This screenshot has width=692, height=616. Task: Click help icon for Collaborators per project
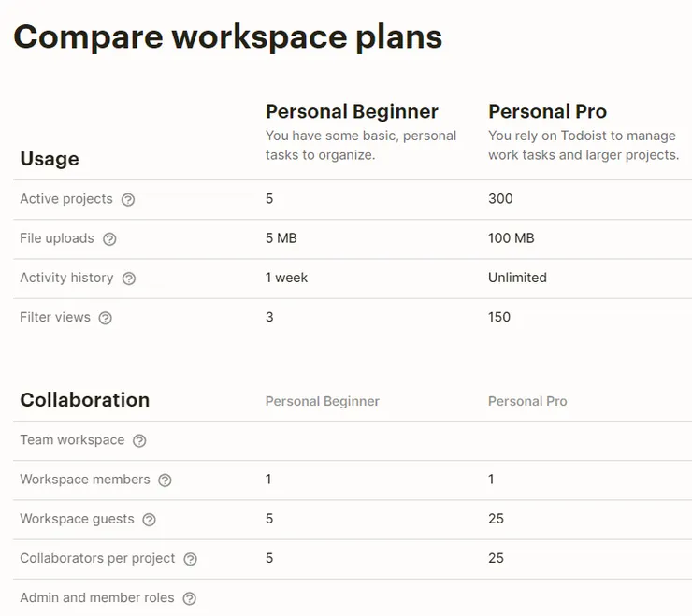(190, 559)
